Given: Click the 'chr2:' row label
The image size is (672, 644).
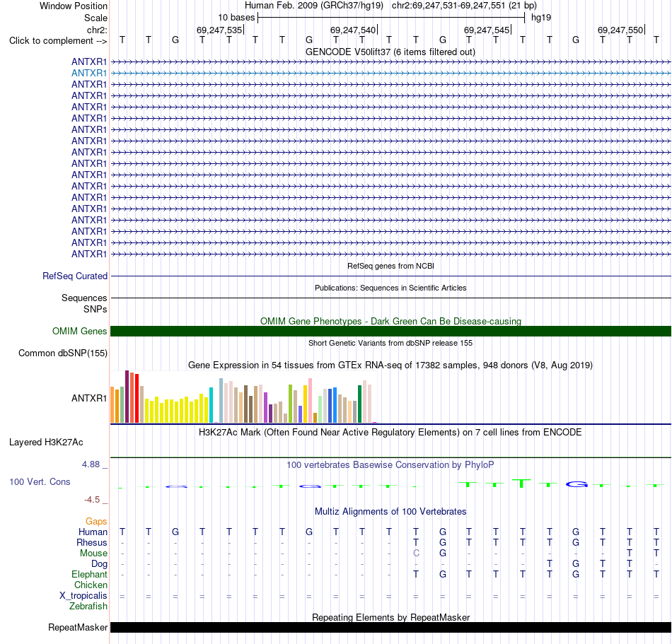Looking at the screenshot, I should (x=97, y=30).
